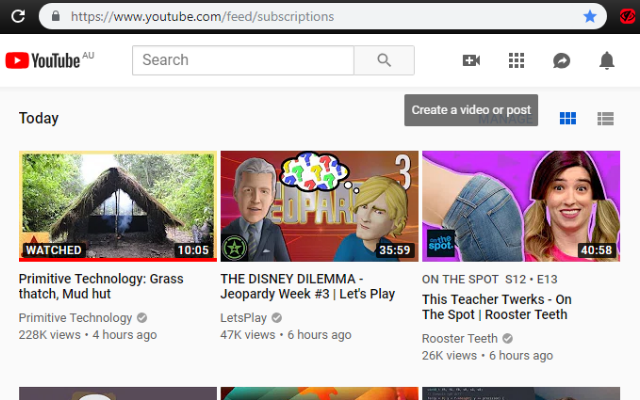Open title Primitive Technology: Grass thatch, Mud hut
640x400 pixels.
(x=101, y=286)
